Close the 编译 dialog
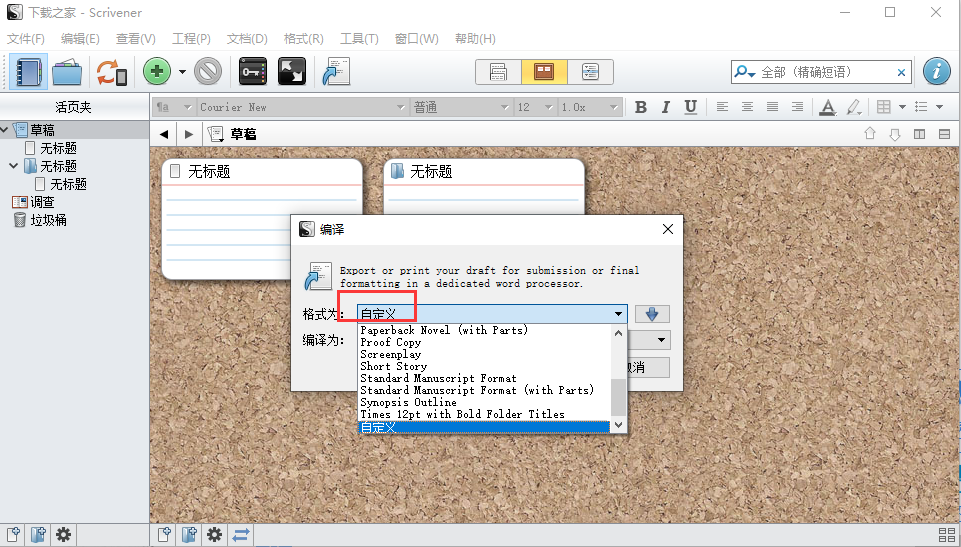The height and width of the screenshot is (547, 961). 668,229
